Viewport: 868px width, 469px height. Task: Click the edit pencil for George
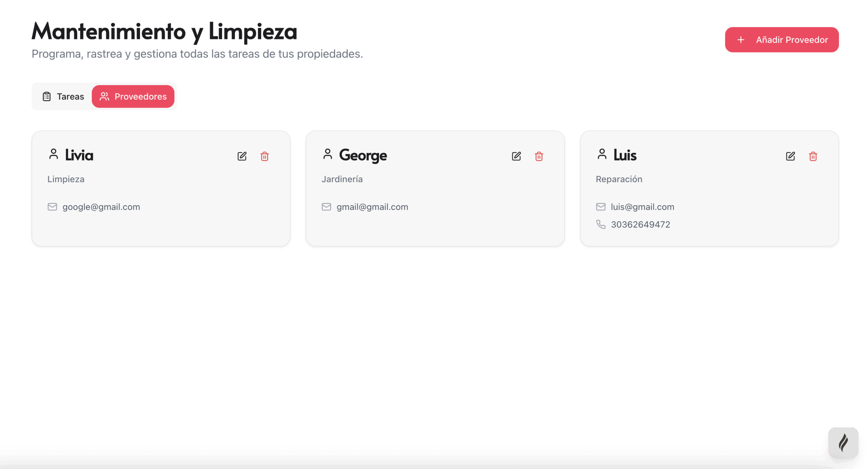pos(516,156)
